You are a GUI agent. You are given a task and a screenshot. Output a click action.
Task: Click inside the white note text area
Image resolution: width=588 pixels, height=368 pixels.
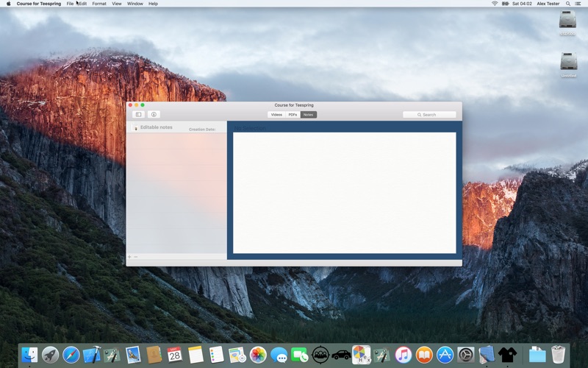pos(344,193)
